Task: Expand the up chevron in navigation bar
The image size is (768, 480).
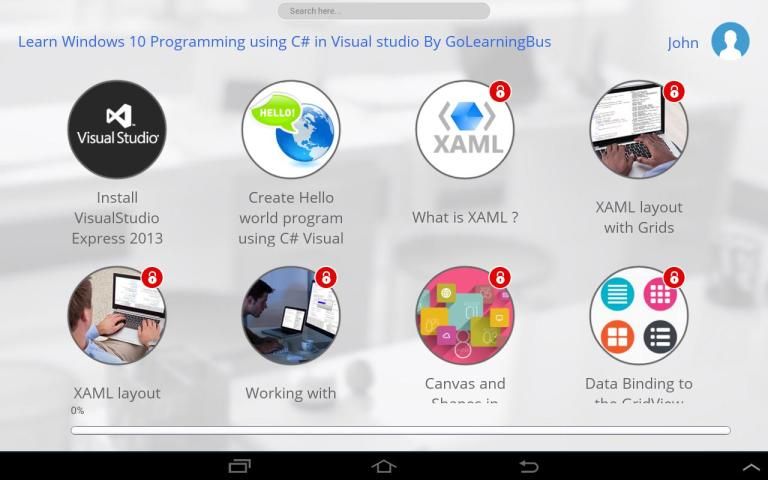Action: click(751, 467)
